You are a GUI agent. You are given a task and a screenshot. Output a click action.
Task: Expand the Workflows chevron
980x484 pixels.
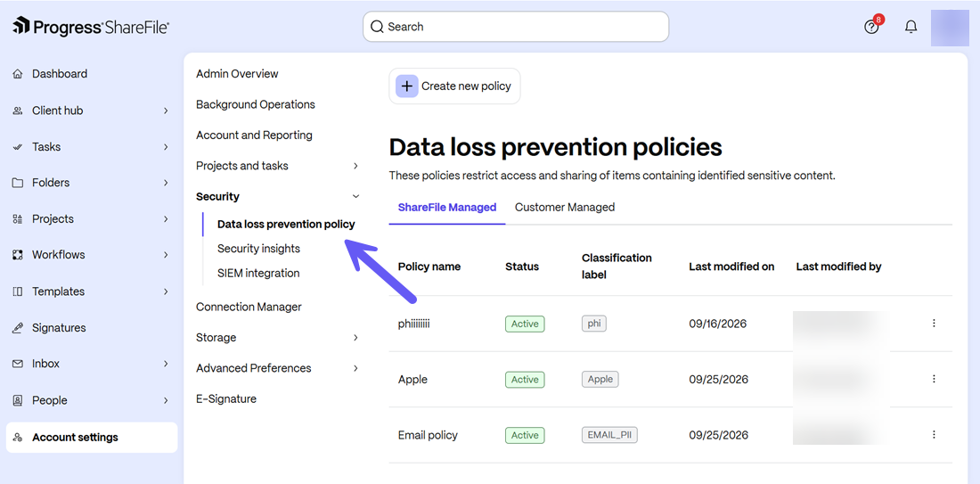point(167,255)
